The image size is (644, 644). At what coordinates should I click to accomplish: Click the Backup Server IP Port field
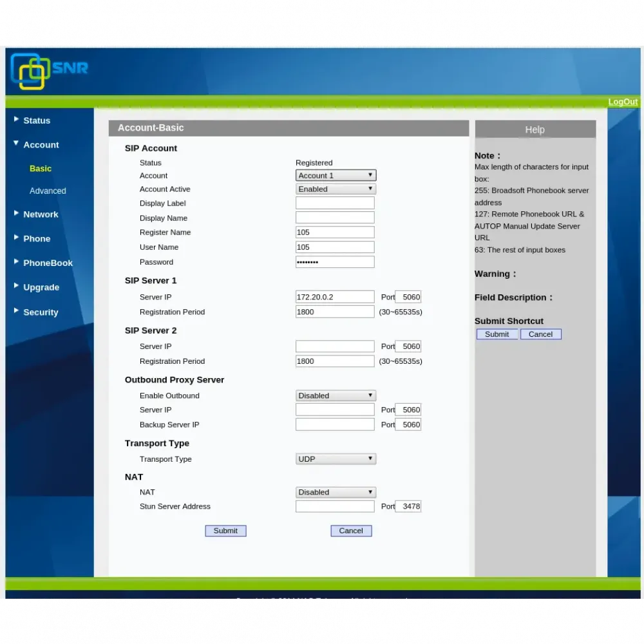click(x=408, y=424)
